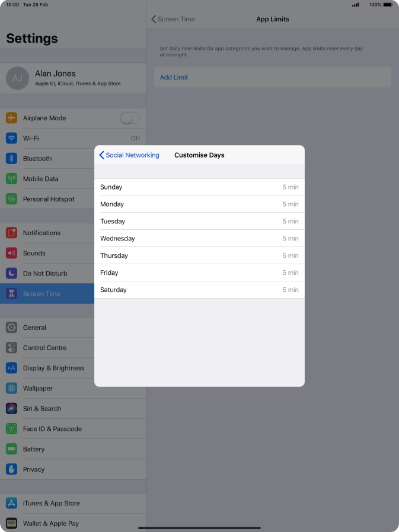399x532 pixels.
Task: Tap the Notifications icon in sidebar
Action: pyautogui.click(x=12, y=233)
